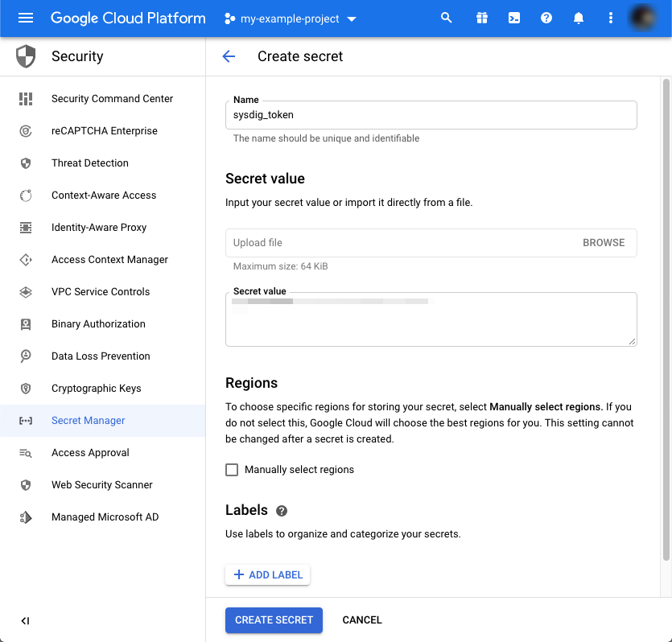Open Access Approval page

(90, 453)
